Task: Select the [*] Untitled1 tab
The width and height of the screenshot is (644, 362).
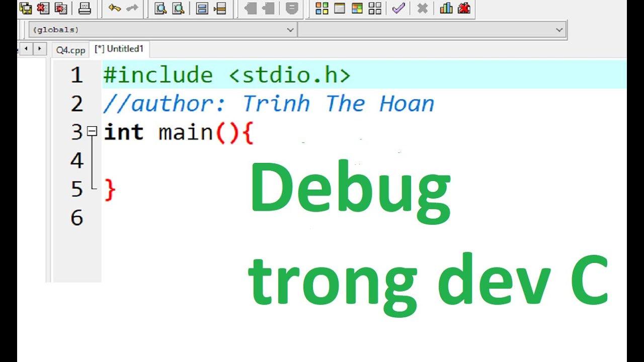Action: pos(119,49)
